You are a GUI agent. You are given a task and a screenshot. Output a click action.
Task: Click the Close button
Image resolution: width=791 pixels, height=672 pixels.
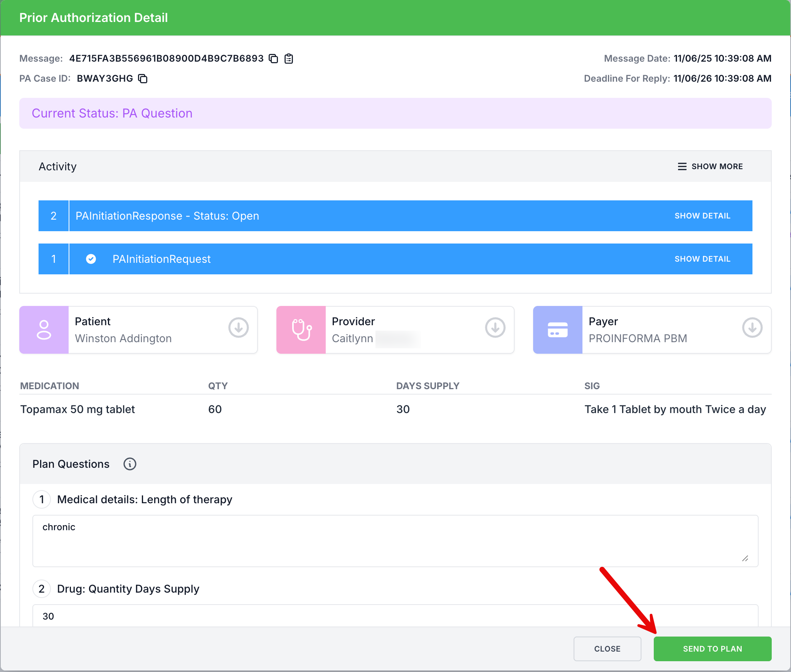(607, 649)
